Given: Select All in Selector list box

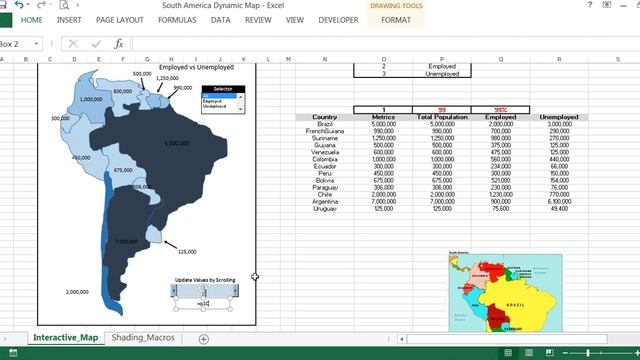Looking at the screenshot, I should tap(220, 96).
